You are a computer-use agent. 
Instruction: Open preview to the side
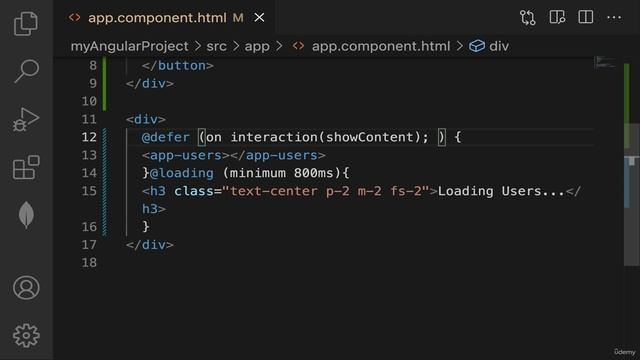pyautogui.click(x=557, y=18)
